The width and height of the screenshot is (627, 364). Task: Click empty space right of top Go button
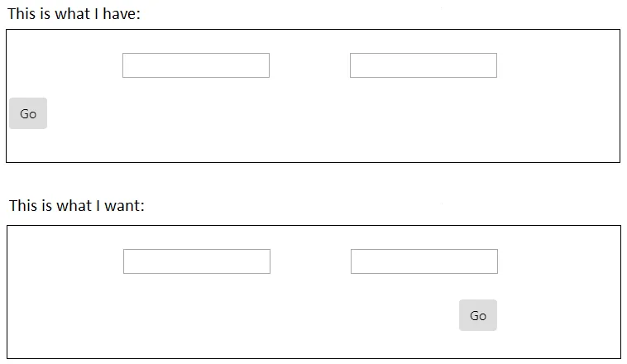pyautogui.click(x=248, y=116)
